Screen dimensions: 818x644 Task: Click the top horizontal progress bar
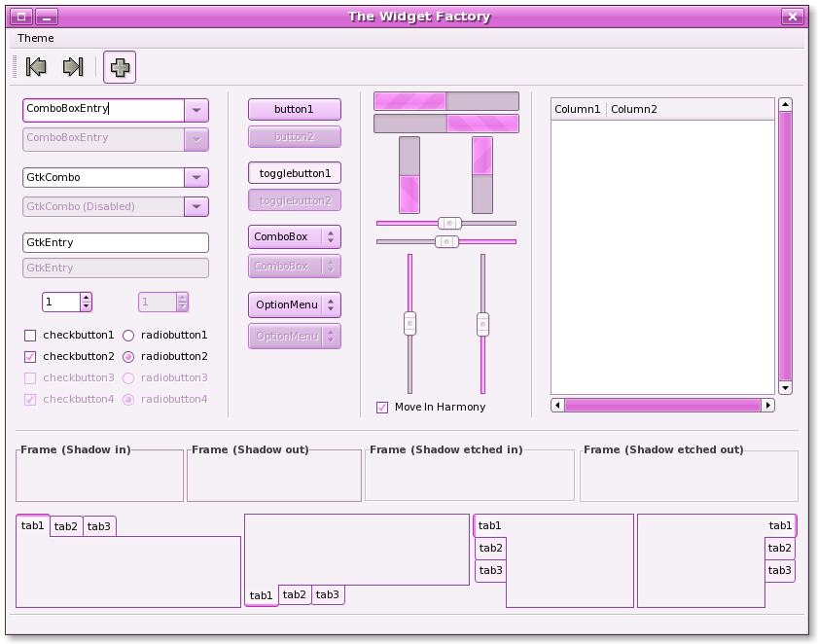446,101
